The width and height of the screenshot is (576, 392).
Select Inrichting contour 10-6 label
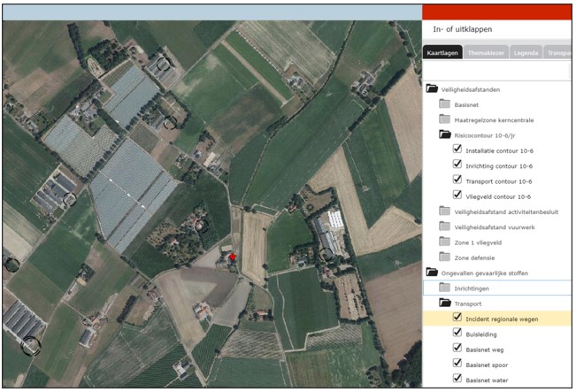pyautogui.click(x=499, y=166)
